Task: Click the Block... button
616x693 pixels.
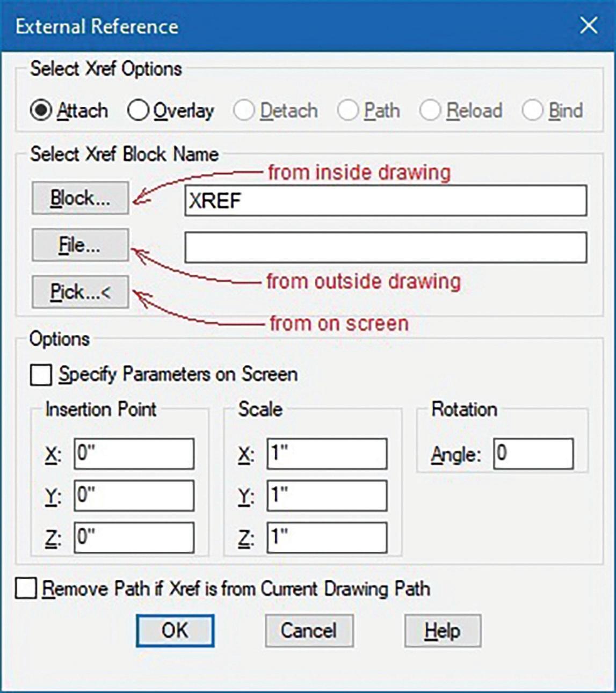Action: [80, 198]
